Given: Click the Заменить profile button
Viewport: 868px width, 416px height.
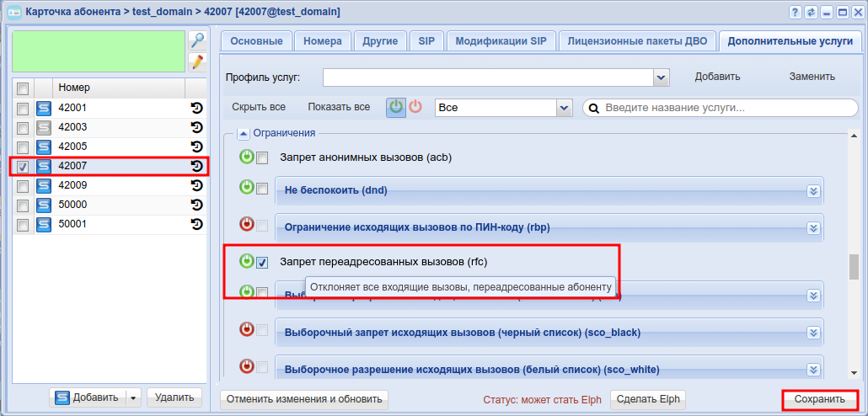Looking at the screenshot, I should coord(812,77).
